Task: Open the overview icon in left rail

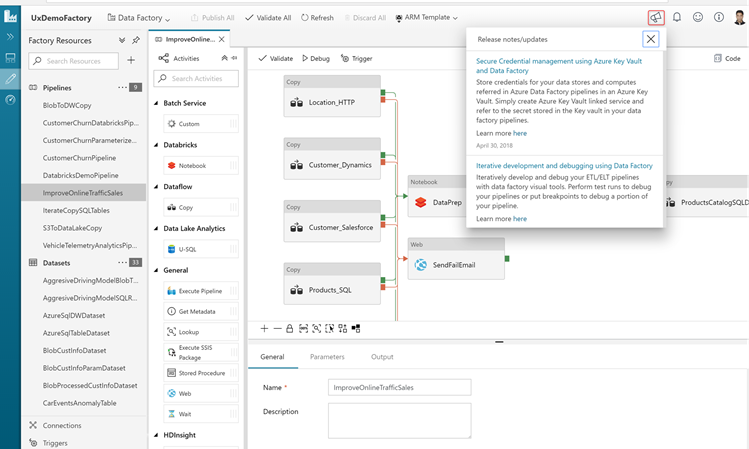Action: [11, 58]
